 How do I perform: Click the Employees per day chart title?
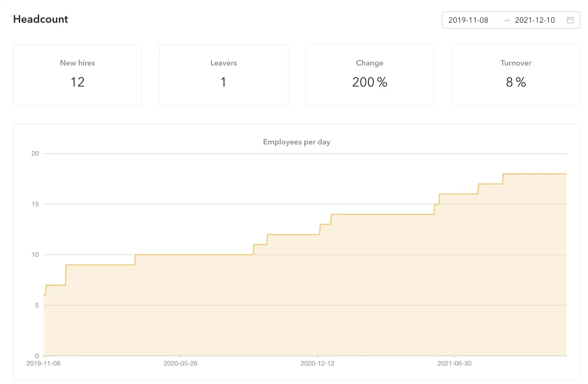(296, 142)
